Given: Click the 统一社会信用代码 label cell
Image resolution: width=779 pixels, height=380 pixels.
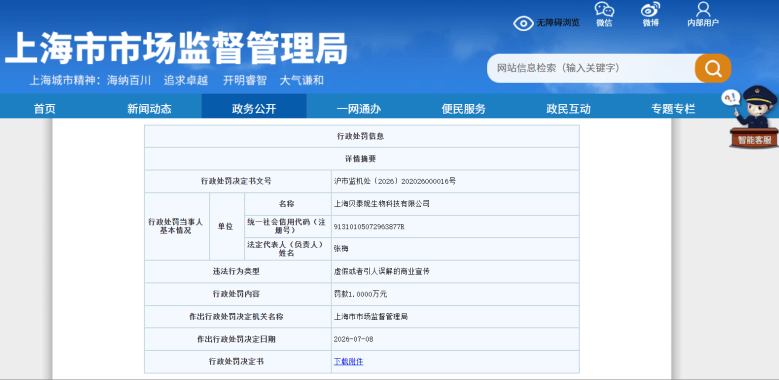Looking at the screenshot, I should click(x=288, y=227).
